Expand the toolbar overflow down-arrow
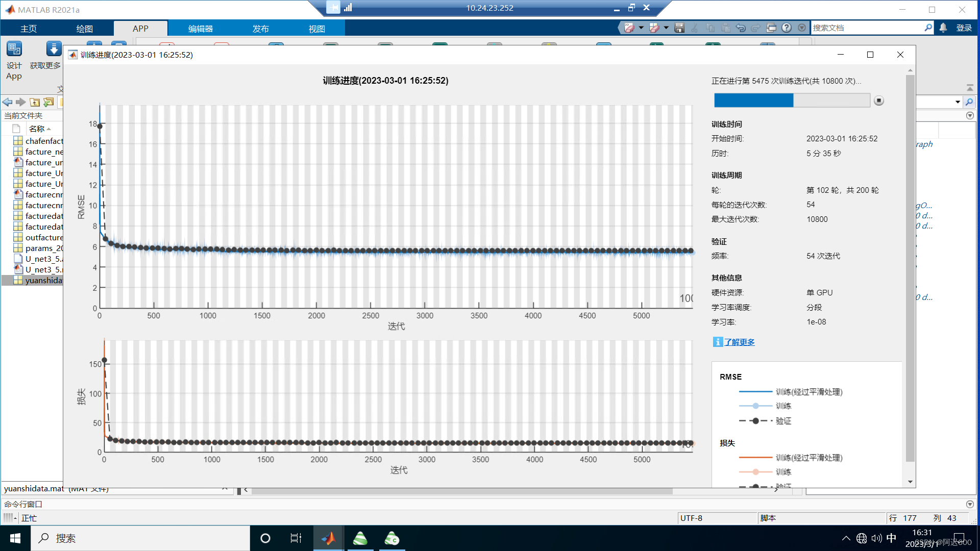 pyautogui.click(x=802, y=28)
